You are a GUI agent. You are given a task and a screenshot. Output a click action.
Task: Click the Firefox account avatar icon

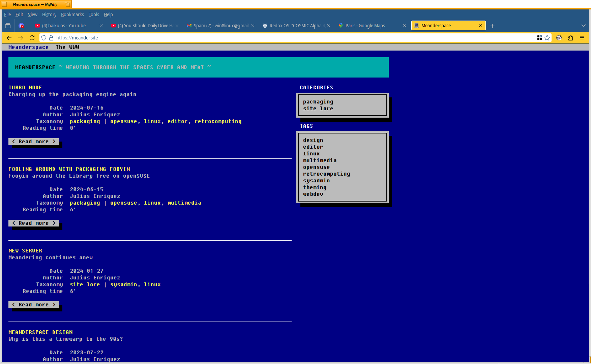559,38
